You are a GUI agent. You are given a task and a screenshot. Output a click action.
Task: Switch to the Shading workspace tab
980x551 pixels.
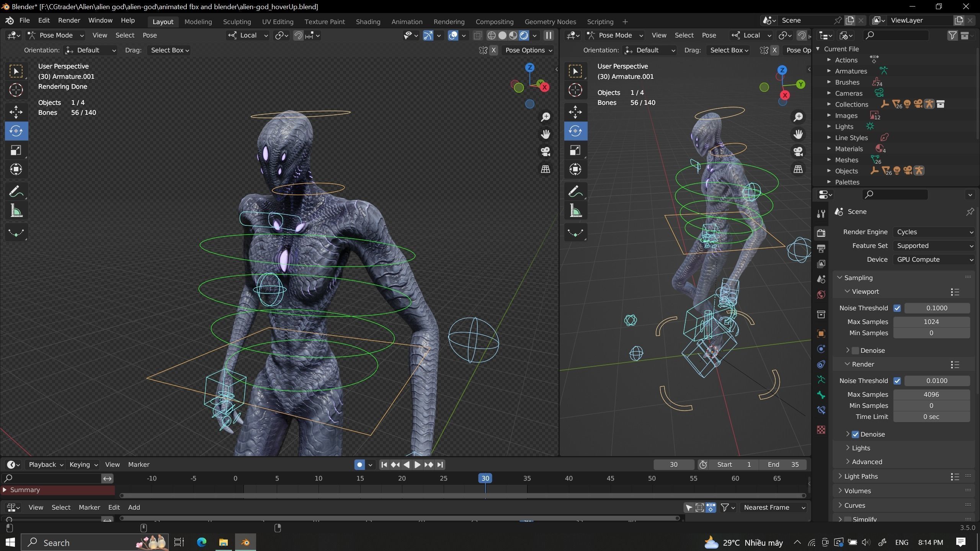(368, 22)
